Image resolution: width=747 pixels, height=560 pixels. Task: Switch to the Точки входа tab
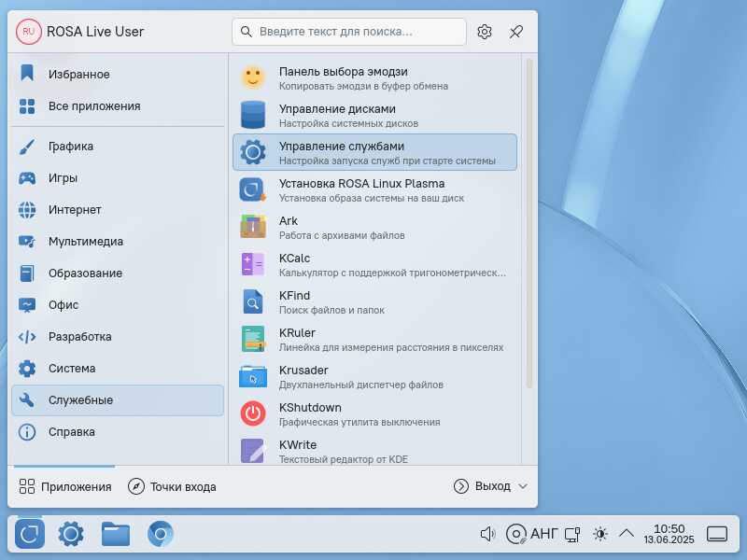pos(172,486)
